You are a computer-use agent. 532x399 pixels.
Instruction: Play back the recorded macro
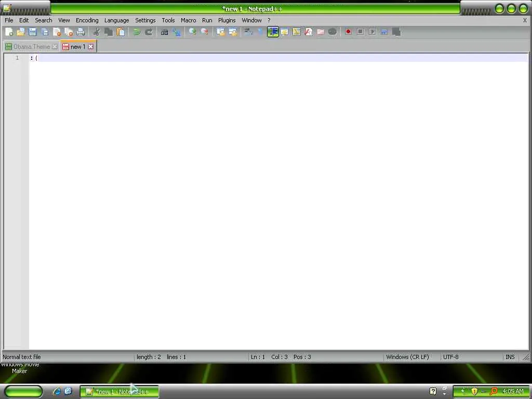tap(372, 32)
